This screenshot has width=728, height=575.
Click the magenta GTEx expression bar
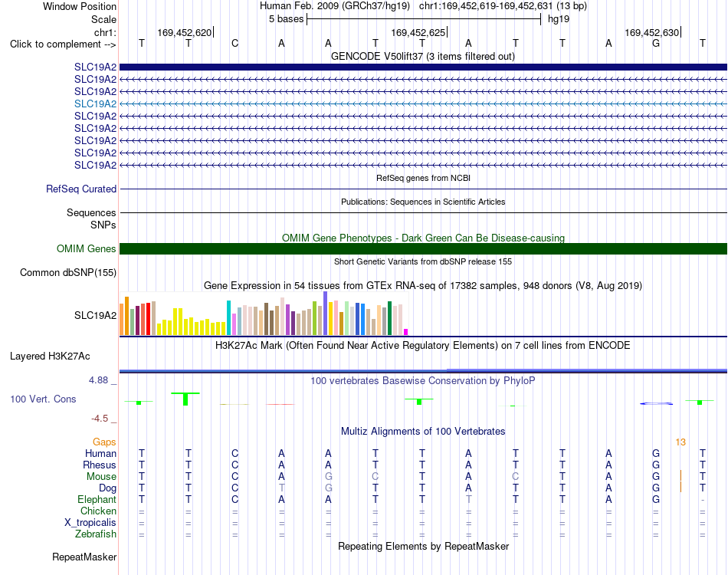[406, 332]
